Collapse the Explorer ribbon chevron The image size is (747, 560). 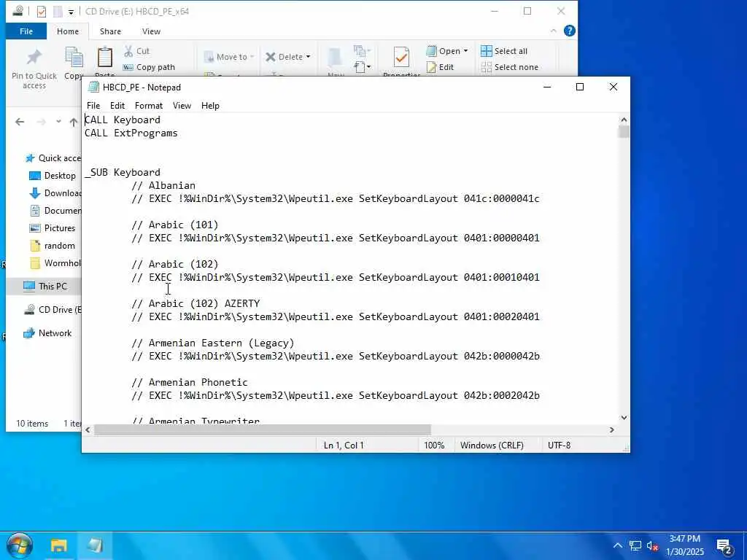(553, 31)
